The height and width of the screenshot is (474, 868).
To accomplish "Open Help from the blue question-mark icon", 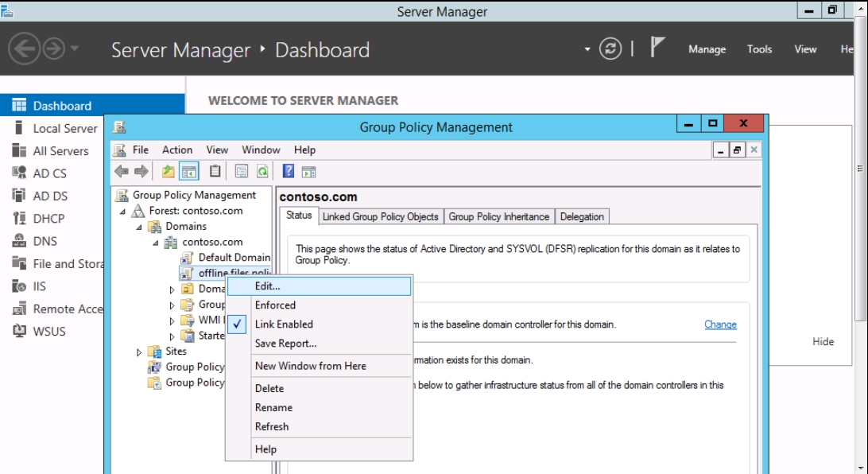I will pos(289,171).
